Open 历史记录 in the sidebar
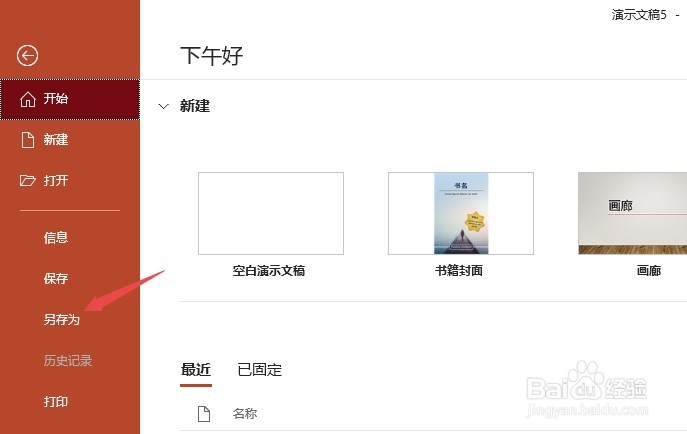The height and width of the screenshot is (434, 687). [67, 360]
